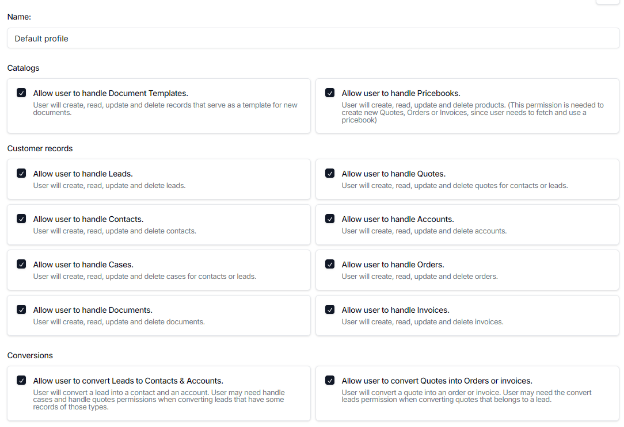Disable the handle Leads checkbox

click(x=22, y=173)
